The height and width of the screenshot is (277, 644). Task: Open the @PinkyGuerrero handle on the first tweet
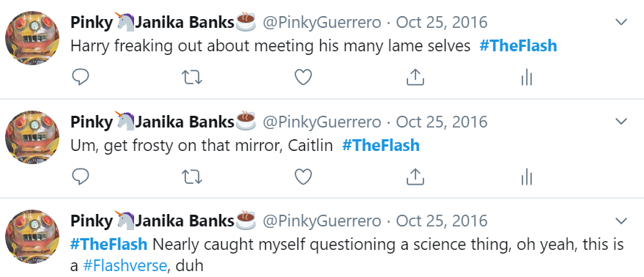pyautogui.click(x=322, y=22)
